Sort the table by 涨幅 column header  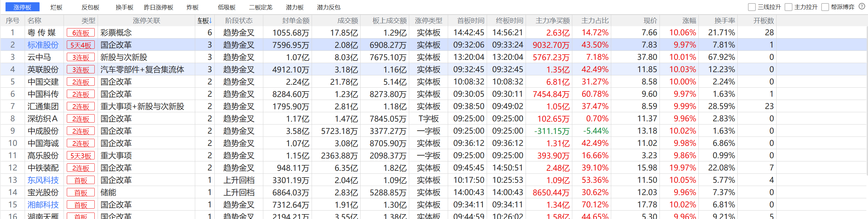click(689, 21)
